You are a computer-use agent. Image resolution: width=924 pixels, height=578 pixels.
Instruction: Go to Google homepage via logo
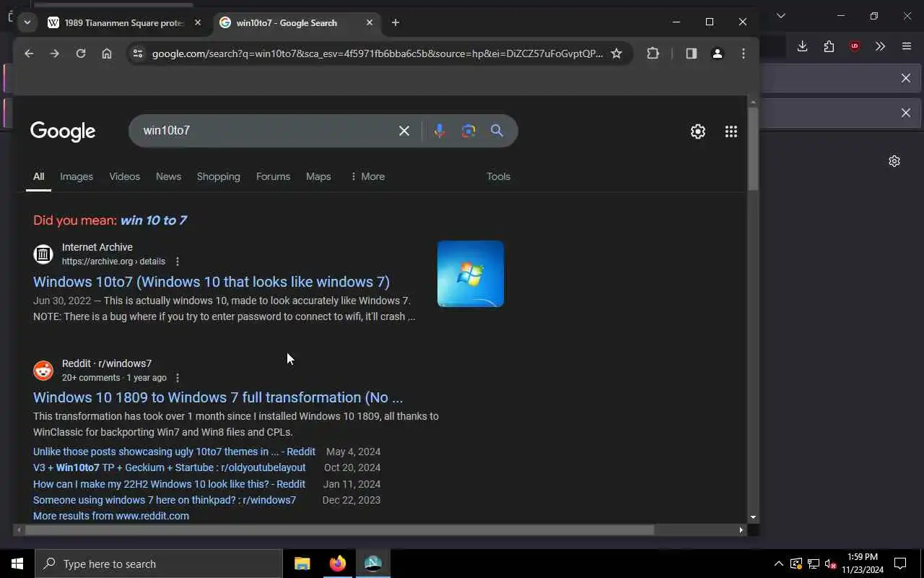click(63, 131)
